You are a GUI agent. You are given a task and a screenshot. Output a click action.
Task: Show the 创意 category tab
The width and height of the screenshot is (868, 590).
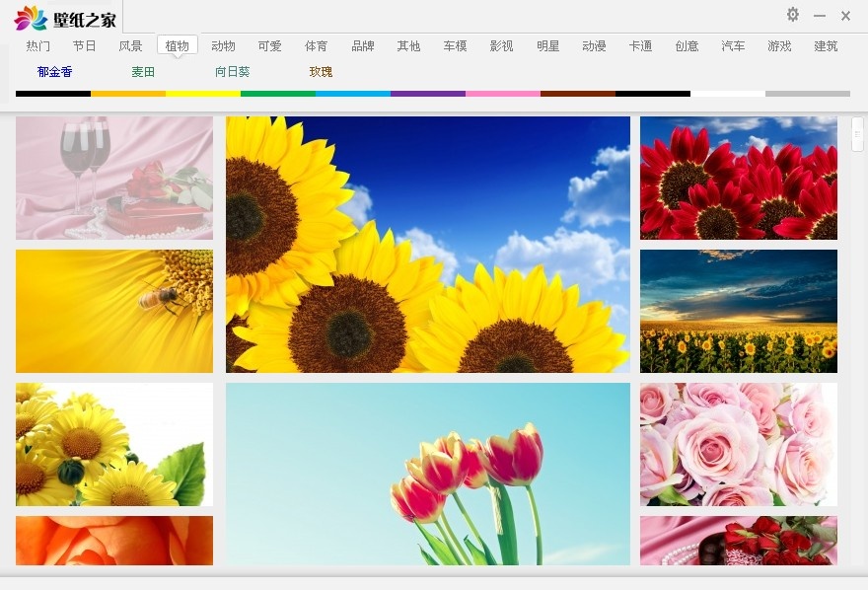pos(687,46)
